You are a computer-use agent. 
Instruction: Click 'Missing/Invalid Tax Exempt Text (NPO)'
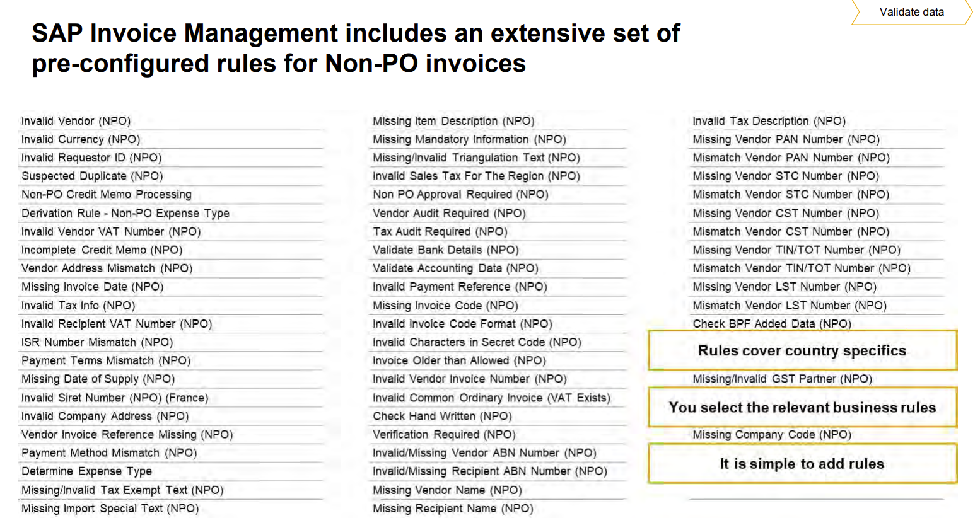tap(122, 490)
